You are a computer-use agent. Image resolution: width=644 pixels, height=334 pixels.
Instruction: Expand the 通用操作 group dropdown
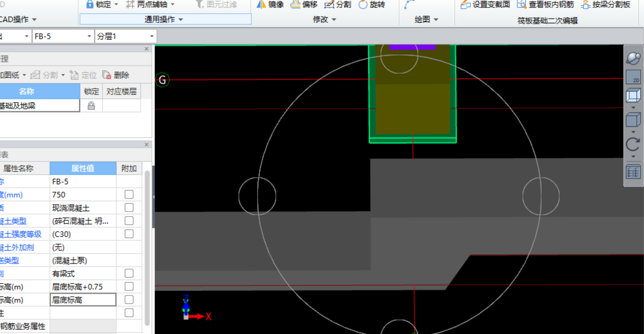coord(181,20)
